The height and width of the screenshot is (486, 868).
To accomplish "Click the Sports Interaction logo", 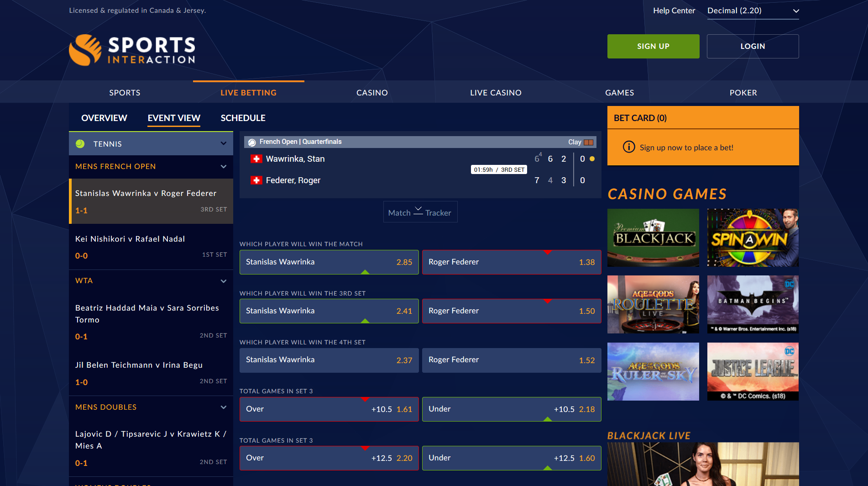I will (x=132, y=50).
